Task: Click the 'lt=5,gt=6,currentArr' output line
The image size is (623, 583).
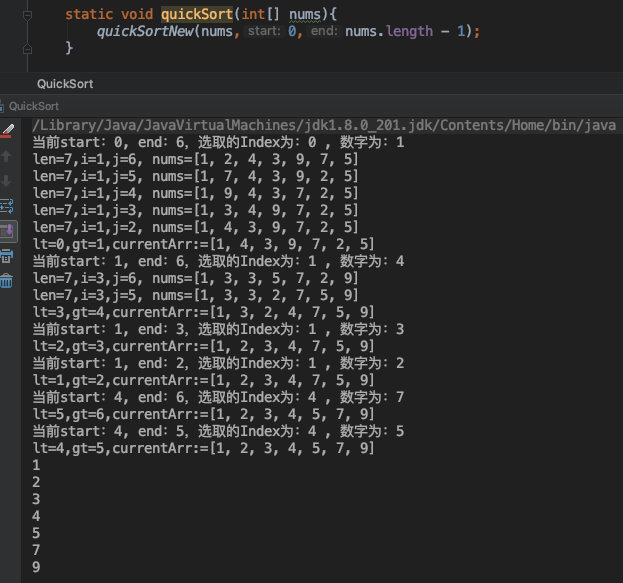Action: [203, 414]
